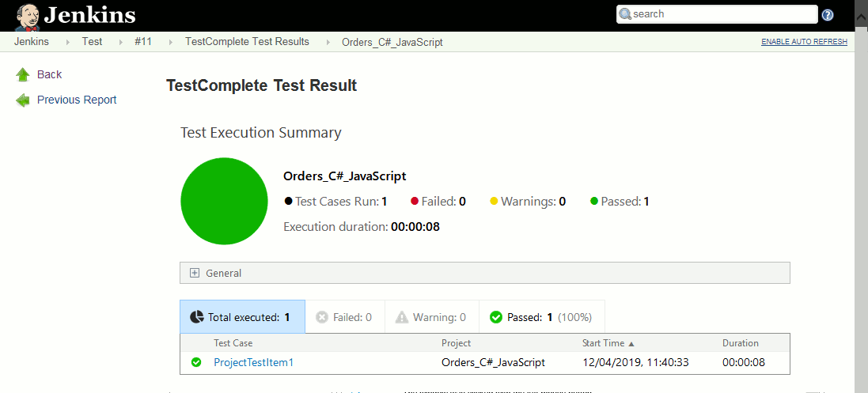This screenshot has width=868, height=393.
Task: Click the search help question icon
Action: coord(828,15)
